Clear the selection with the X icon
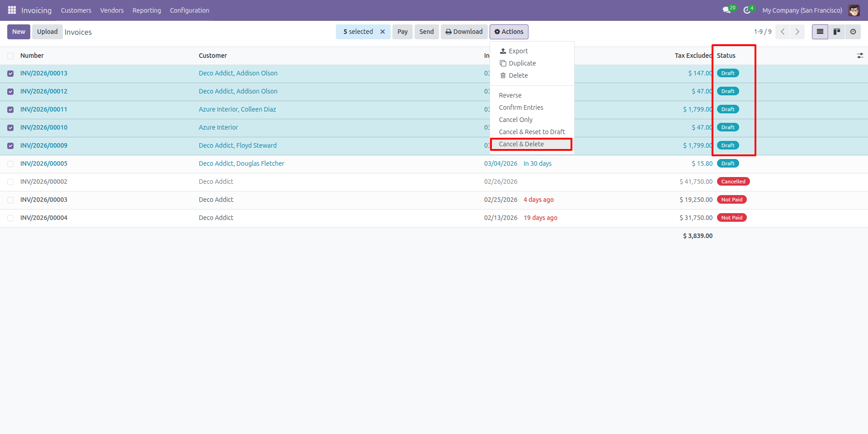This screenshot has height=434, width=868. point(382,32)
